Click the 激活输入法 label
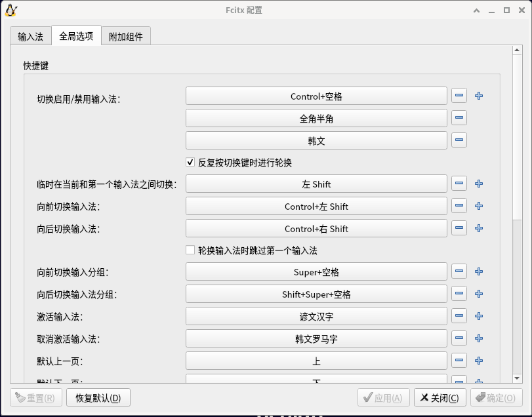Image resolution: width=532 pixels, height=417 pixels. tap(60, 317)
